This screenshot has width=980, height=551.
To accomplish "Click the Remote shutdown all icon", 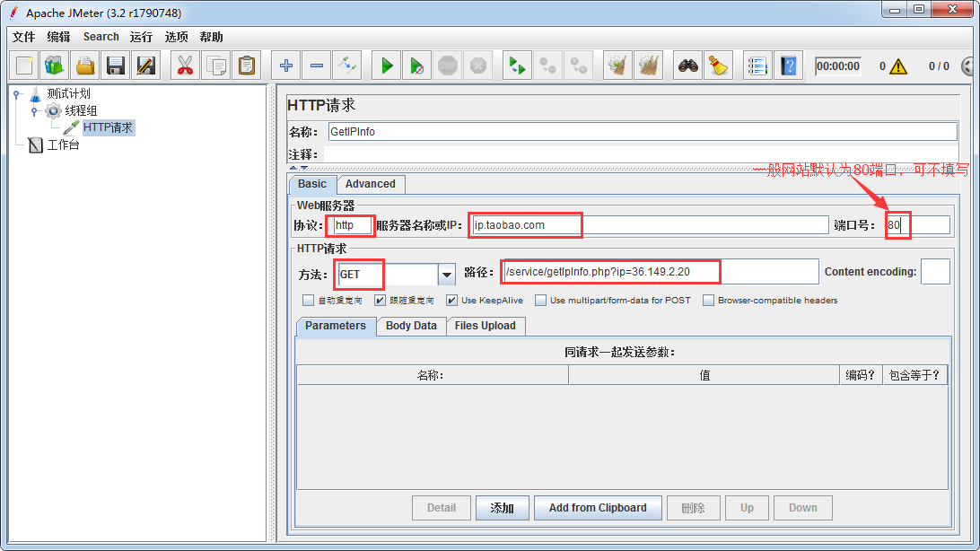I will click(x=579, y=66).
